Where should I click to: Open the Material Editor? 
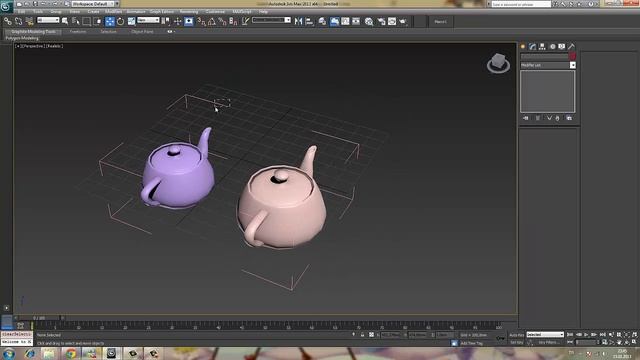click(x=369, y=21)
